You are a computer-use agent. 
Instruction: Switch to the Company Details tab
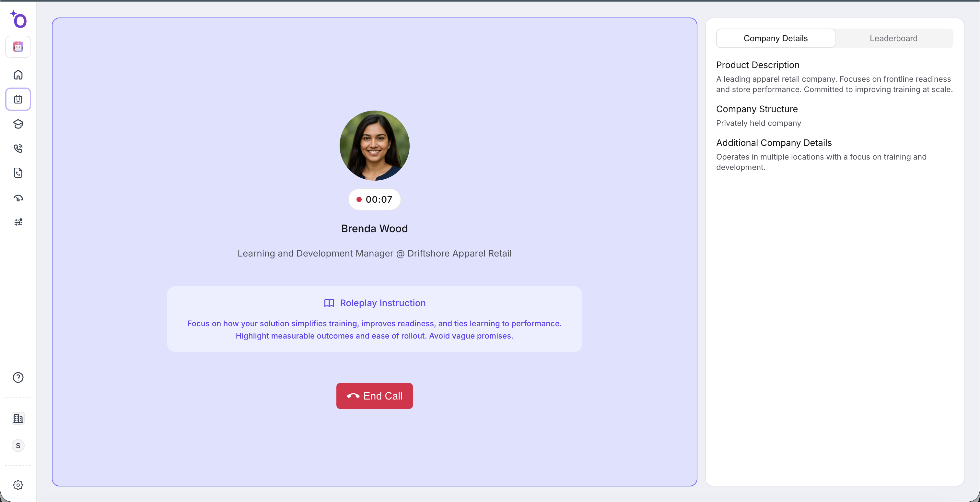point(775,39)
